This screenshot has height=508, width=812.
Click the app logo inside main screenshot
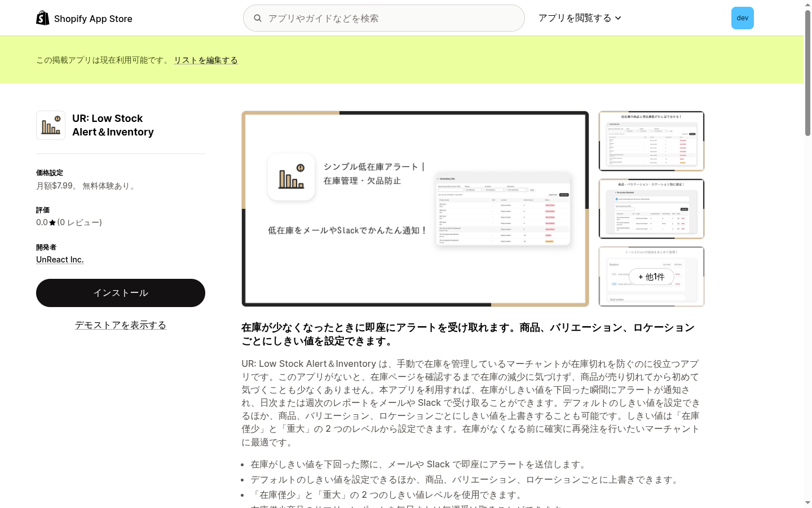(x=292, y=177)
